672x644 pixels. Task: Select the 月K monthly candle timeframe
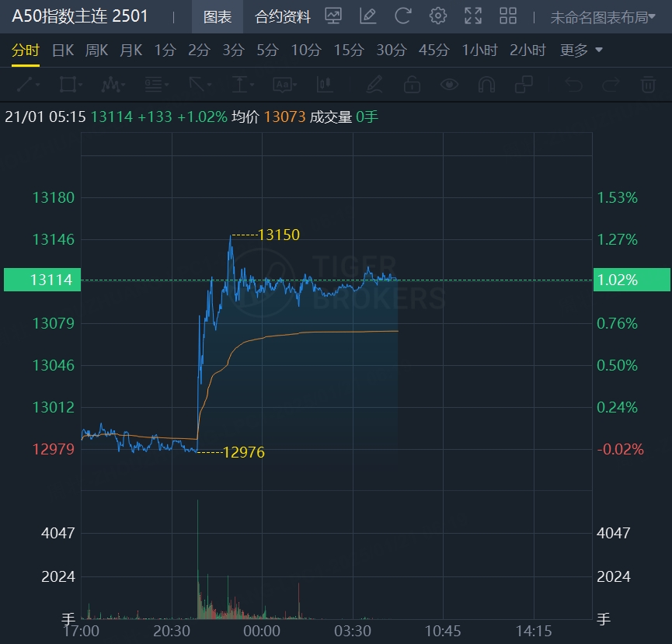coord(131,50)
